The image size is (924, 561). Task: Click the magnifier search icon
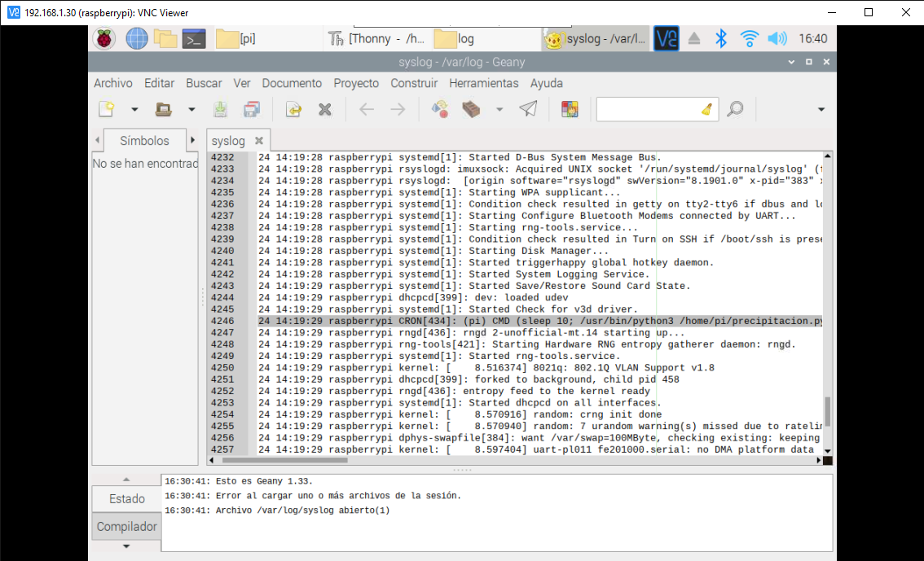click(x=735, y=109)
